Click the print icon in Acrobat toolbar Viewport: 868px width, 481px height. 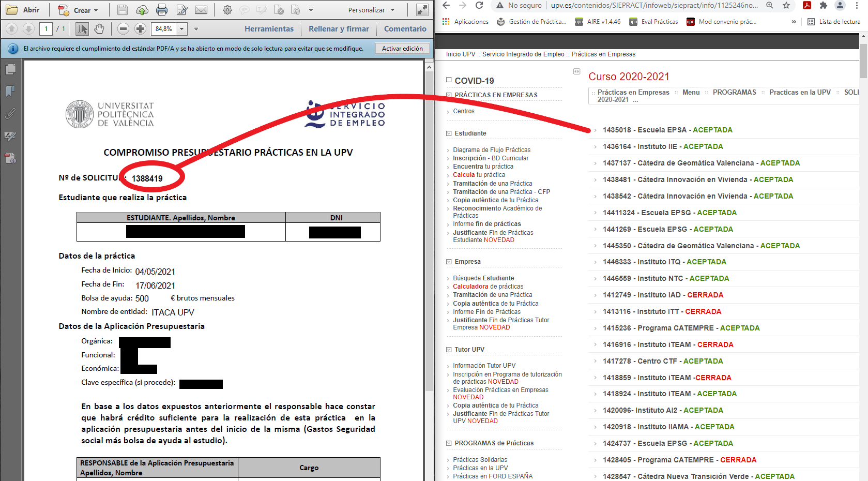click(162, 10)
